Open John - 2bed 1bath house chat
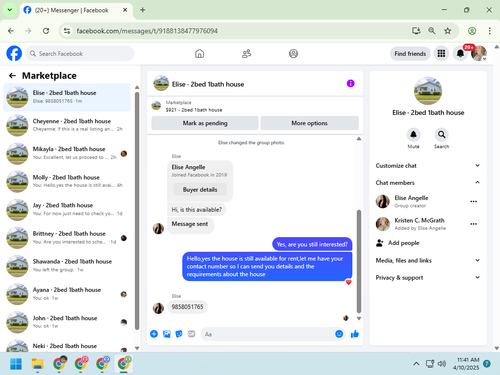The width and height of the screenshot is (500, 375). (67, 322)
